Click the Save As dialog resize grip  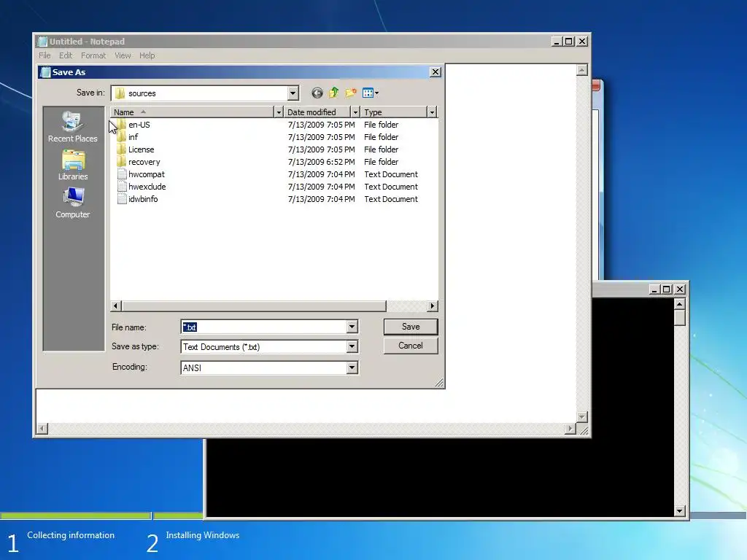pos(439,383)
